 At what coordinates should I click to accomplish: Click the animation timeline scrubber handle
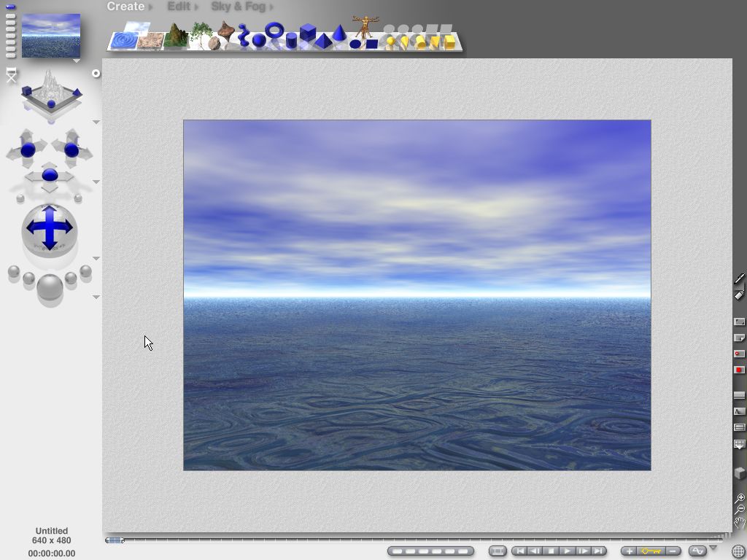115,540
